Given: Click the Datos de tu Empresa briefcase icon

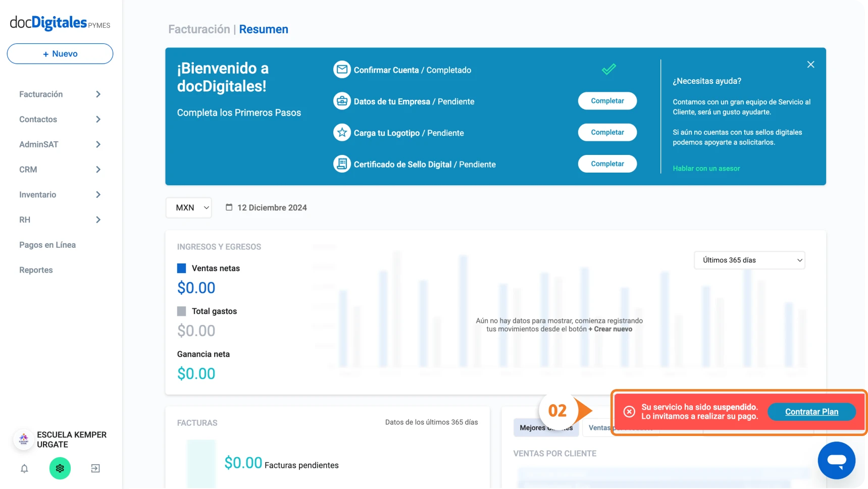Looking at the screenshot, I should [342, 101].
